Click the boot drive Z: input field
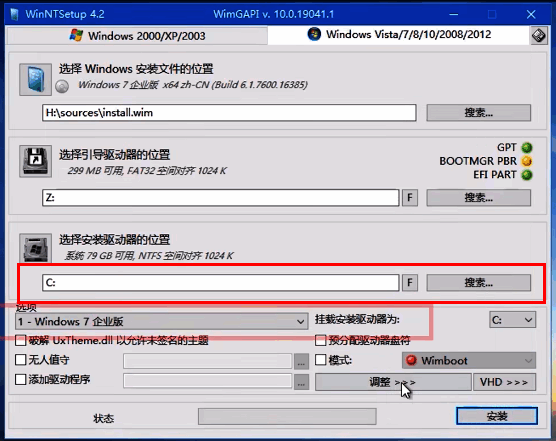 click(221, 197)
